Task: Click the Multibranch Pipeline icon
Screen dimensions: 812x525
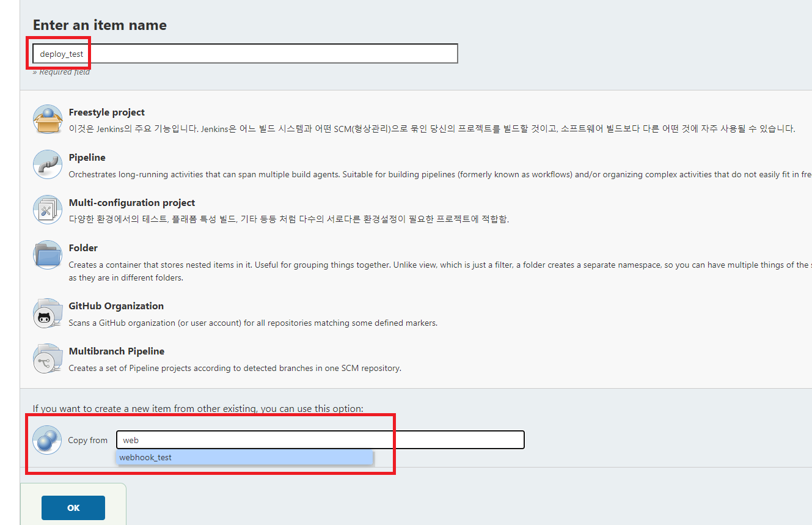Action: (x=48, y=358)
